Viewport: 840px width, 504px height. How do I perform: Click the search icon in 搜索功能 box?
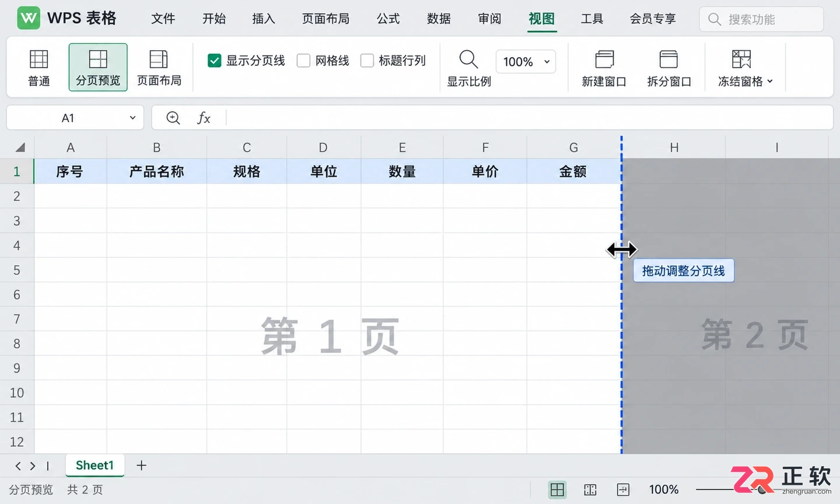(x=715, y=19)
